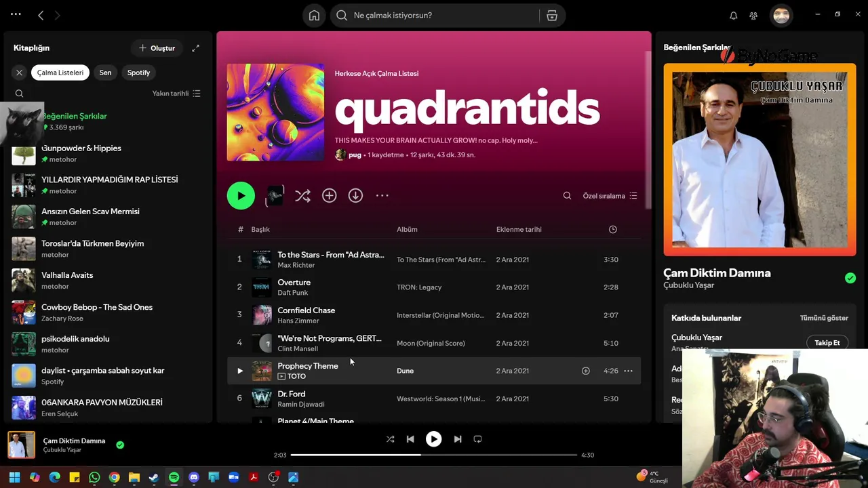Open Cowboy Bebop - The Sad Ones playlist

pyautogui.click(x=108, y=312)
